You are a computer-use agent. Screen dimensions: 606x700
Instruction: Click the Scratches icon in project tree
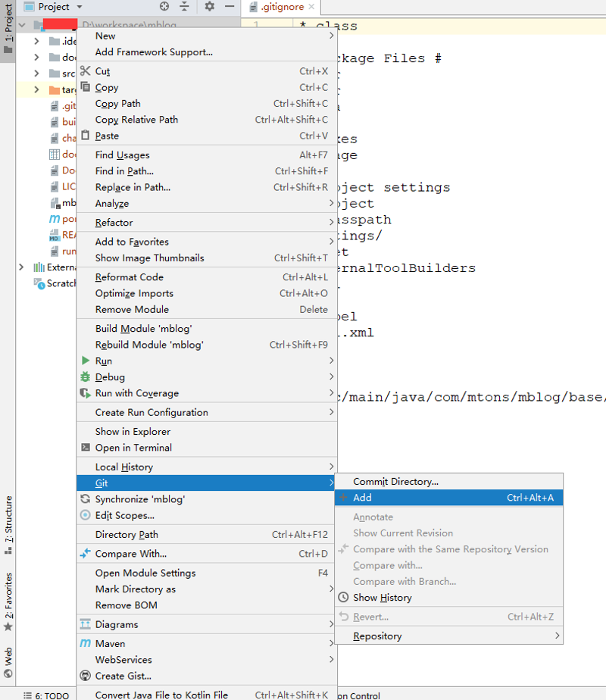tap(39, 283)
